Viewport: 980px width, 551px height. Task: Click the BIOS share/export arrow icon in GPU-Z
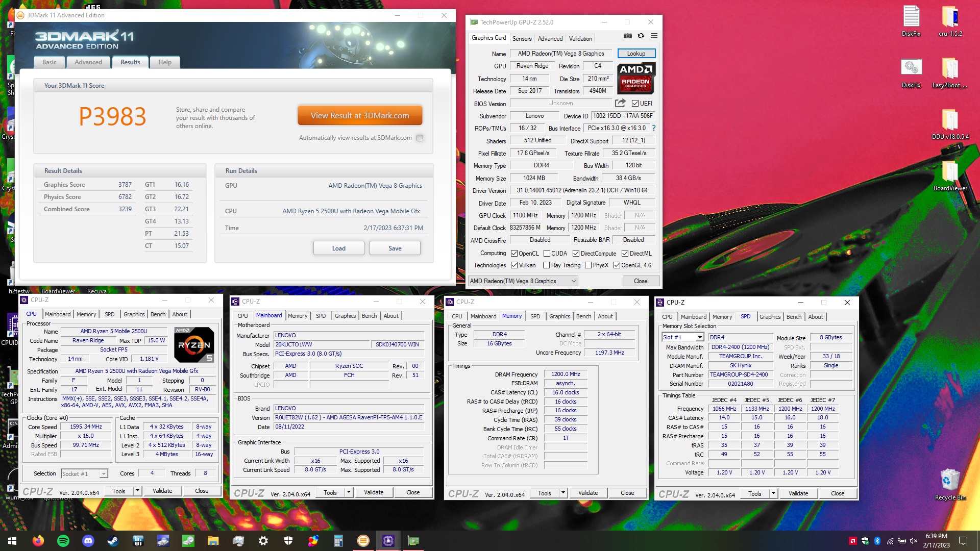pos(620,103)
